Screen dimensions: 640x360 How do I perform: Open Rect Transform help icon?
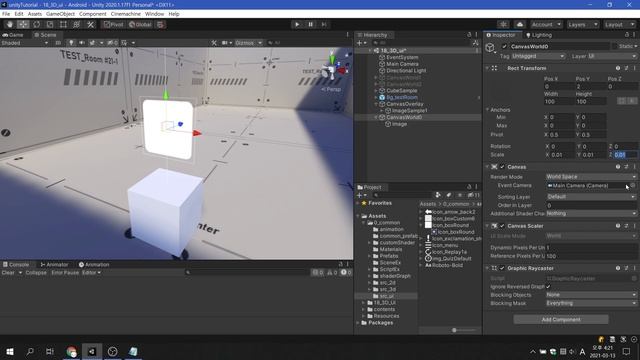618,68
